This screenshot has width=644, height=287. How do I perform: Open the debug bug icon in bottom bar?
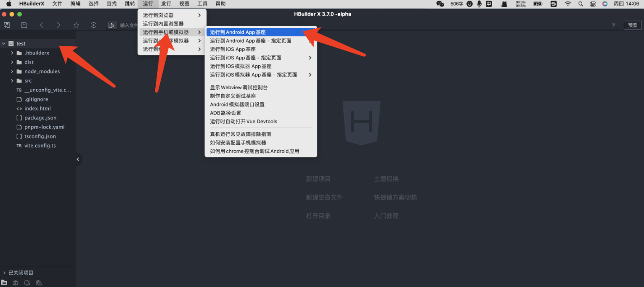[16, 283]
